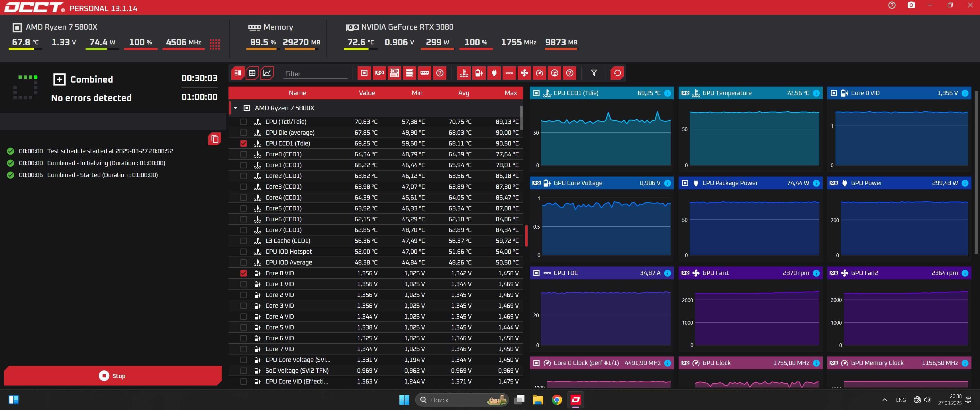
Task: Sort table by Min column
Action: click(417, 93)
